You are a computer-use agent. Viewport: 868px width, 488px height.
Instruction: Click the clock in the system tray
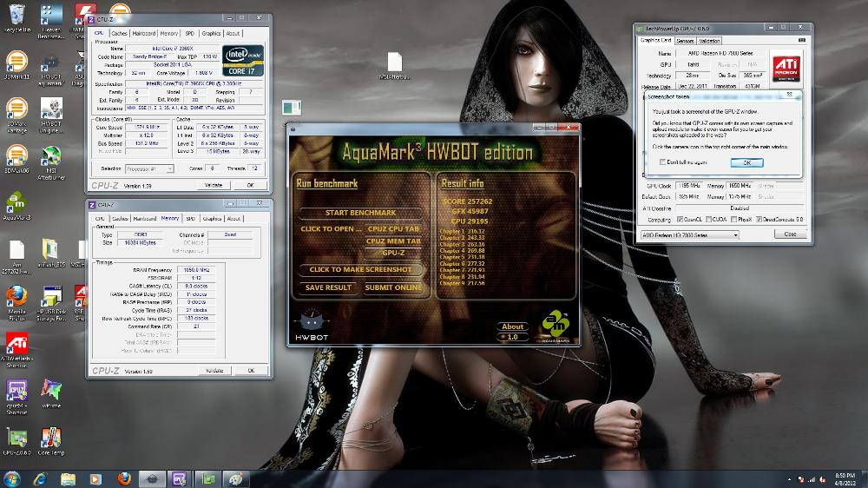(x=845, y=479)
